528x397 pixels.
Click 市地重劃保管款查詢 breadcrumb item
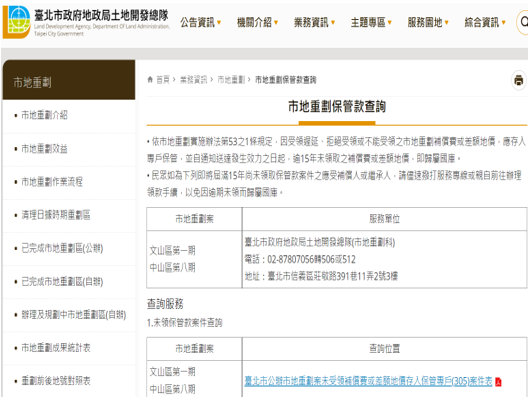click(286, 80)
